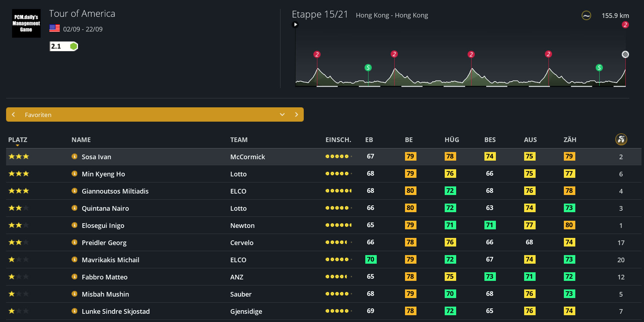This screenshot has width=644, height=322.
Task: Open info icon next to Quintana Nairo
Action: [74, 208]
